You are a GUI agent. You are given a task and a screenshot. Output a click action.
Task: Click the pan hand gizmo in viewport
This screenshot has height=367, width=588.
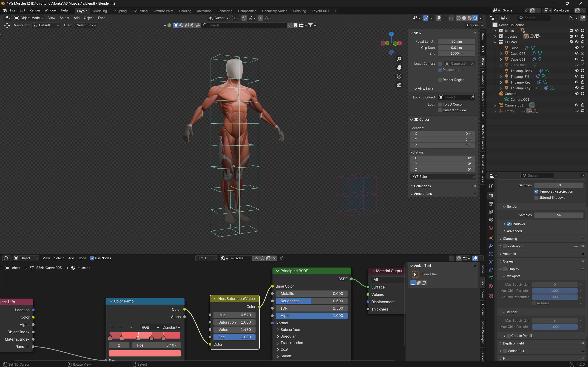click(399, 67)
